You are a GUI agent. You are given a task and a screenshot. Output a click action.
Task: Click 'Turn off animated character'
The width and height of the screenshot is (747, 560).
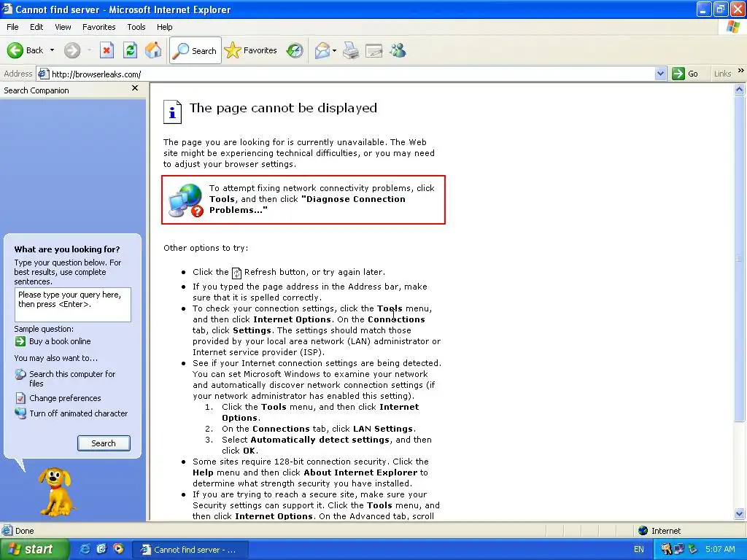tap(79, 413)
